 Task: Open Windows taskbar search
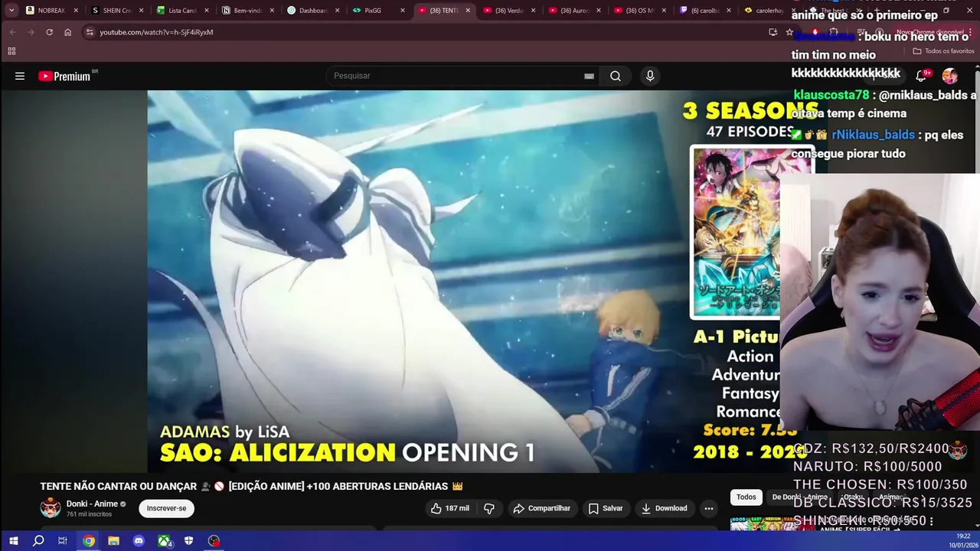pos(38,541)
